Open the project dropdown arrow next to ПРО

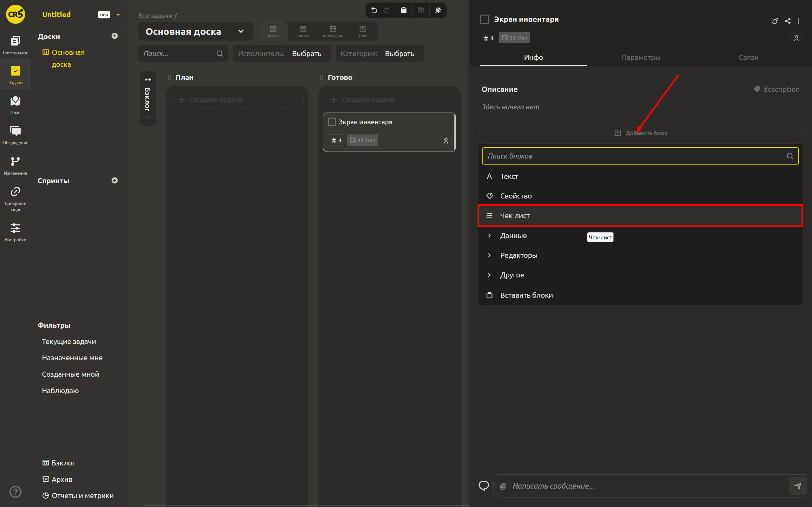(118, 15)
